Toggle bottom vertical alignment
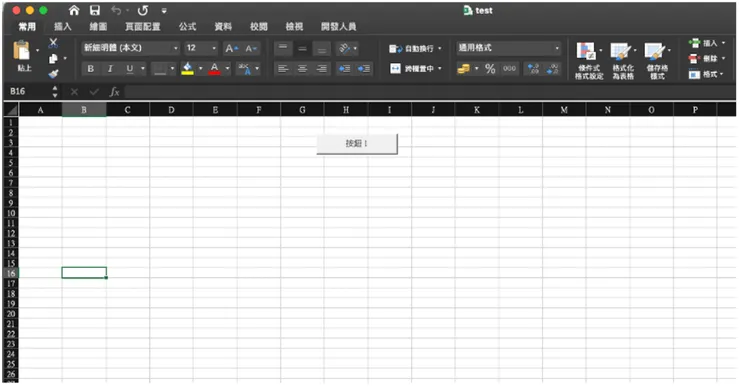The image size is (740, 387). [x=321, y=48]
